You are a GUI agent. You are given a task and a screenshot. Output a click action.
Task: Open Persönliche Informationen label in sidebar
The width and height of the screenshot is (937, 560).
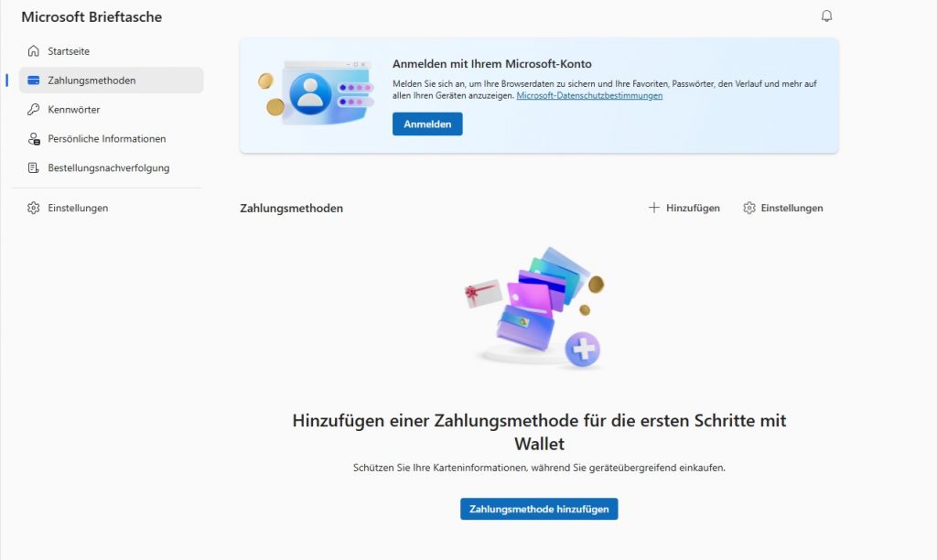[x=107, y=139]
